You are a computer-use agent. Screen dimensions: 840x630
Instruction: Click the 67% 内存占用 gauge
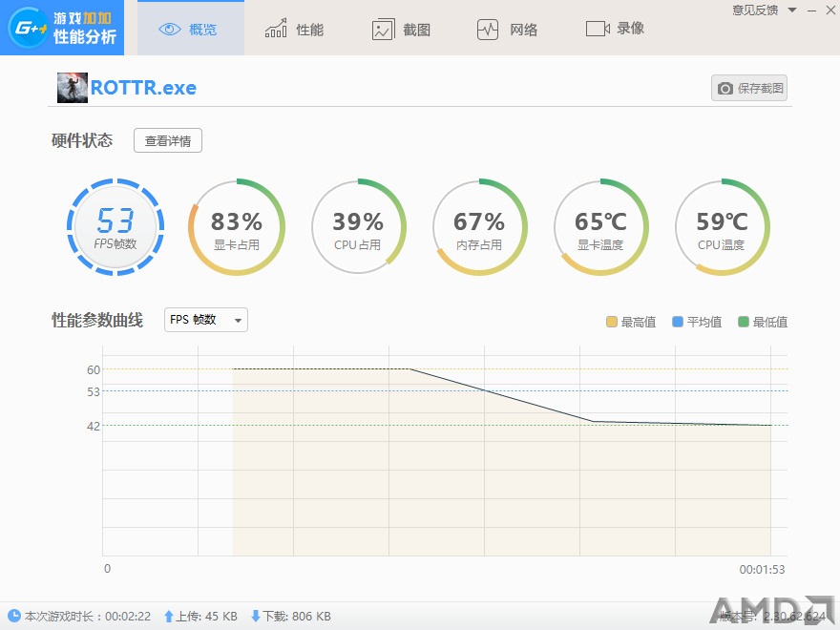pos(479,227)
